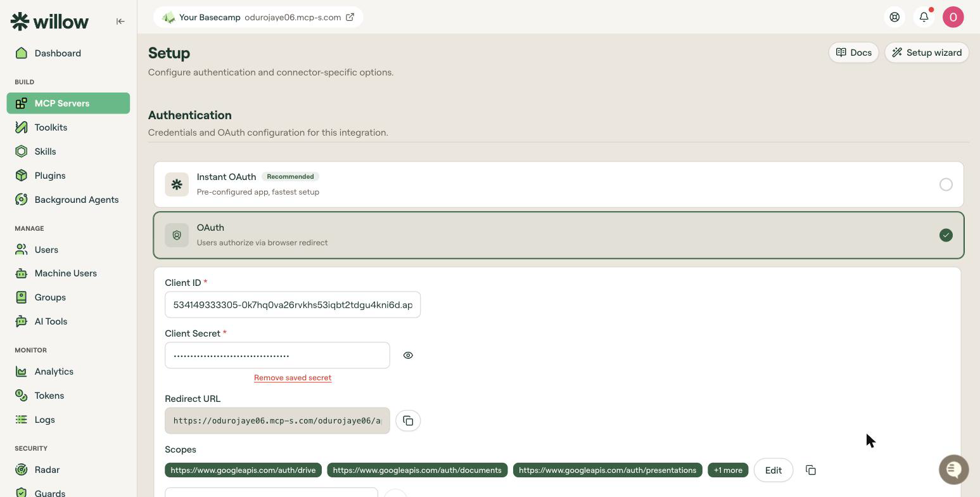Open external link icon next to odurojaye06.mcp-s.com

pyautogui.click(x=350, y=17)
